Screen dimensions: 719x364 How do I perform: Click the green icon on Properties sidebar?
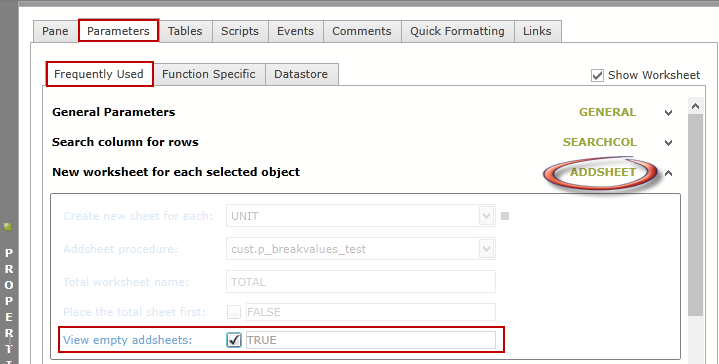point(8,226)
